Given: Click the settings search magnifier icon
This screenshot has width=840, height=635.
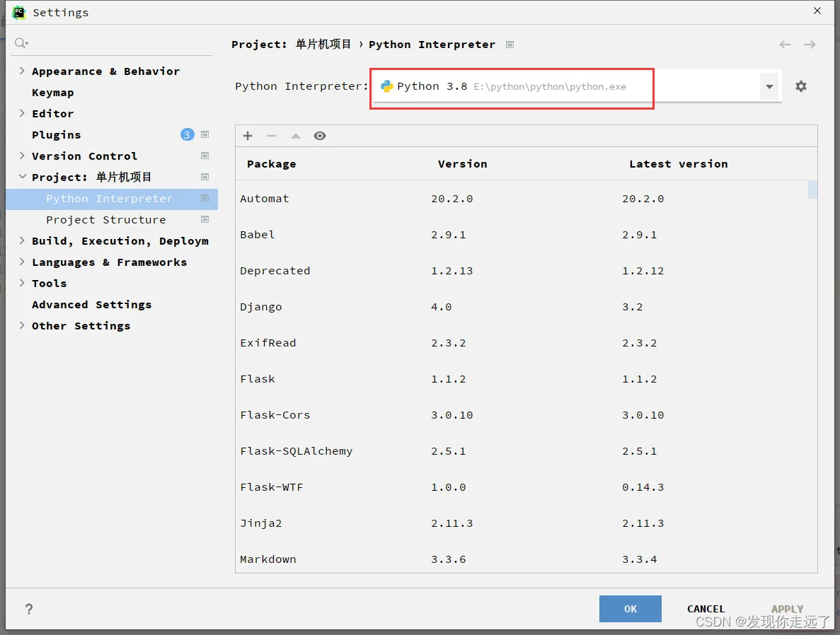Looking at the screenshot, I should [21, 43].
